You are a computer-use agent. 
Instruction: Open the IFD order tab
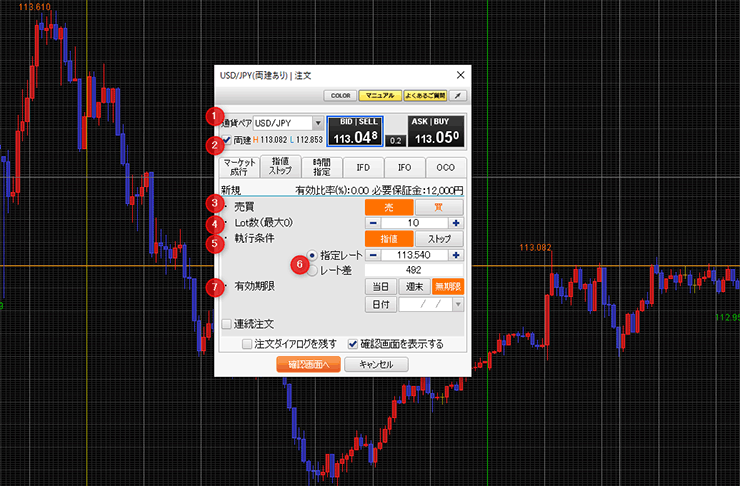coord(363,167)
